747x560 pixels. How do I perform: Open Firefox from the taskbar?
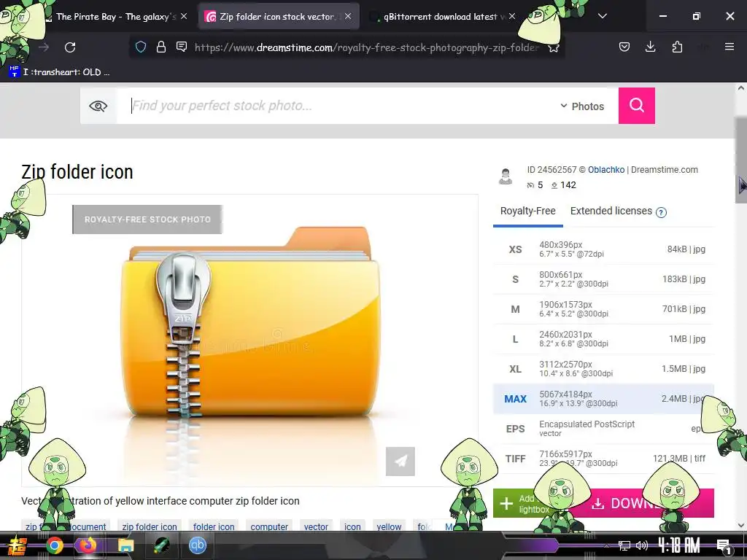[x=88, y=545]
